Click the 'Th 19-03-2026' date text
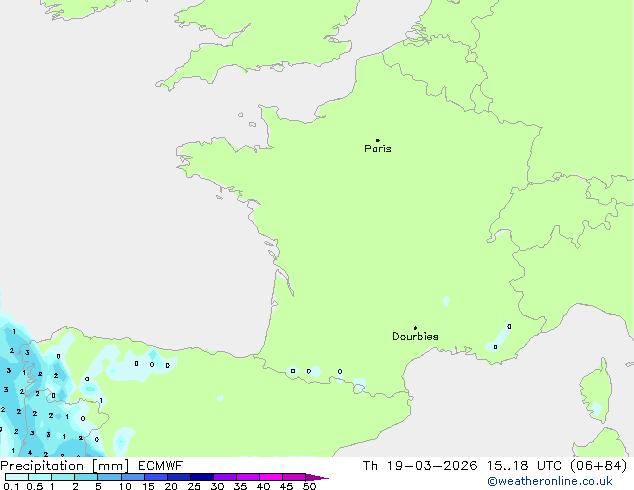Image resolution: width=634 pixels, height=490 pixels. 420,466
